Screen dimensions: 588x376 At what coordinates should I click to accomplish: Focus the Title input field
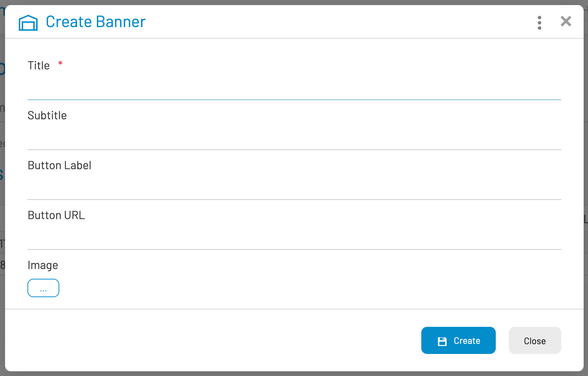pos(294,89)
